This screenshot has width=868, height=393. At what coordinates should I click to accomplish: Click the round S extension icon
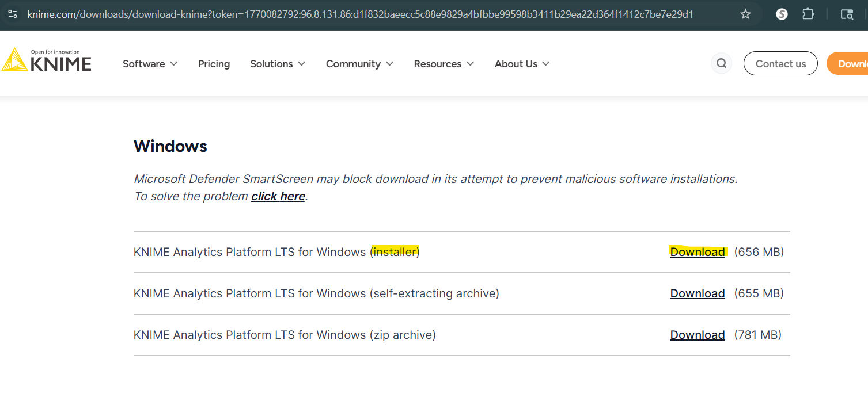point(782,14)
